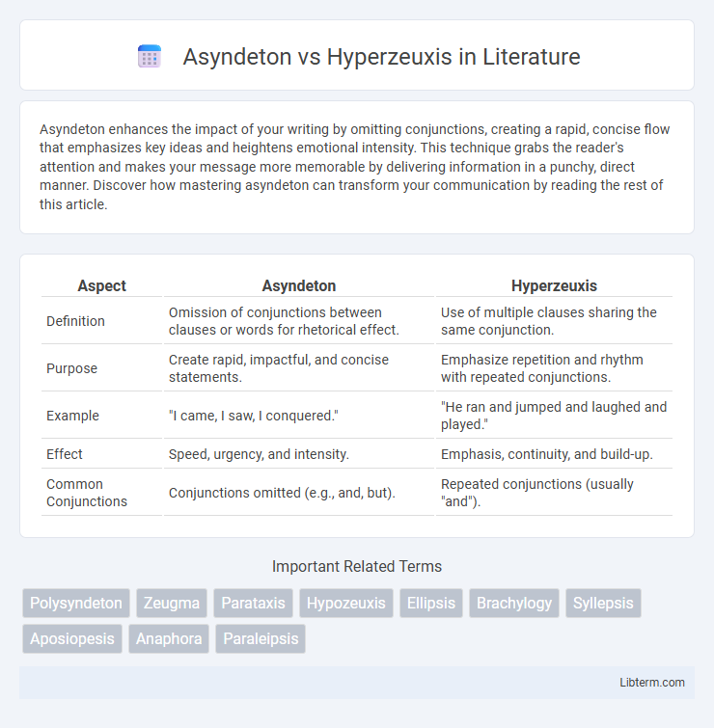Open the Hypozeuxis tag
The width and height of the screenshot is (714, 728).
point(346,603)
